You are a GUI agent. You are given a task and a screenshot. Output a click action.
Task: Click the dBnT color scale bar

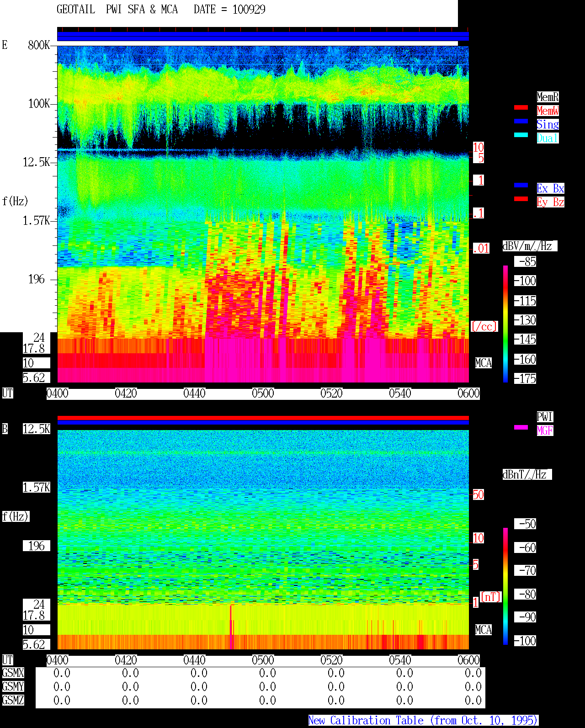505,586
